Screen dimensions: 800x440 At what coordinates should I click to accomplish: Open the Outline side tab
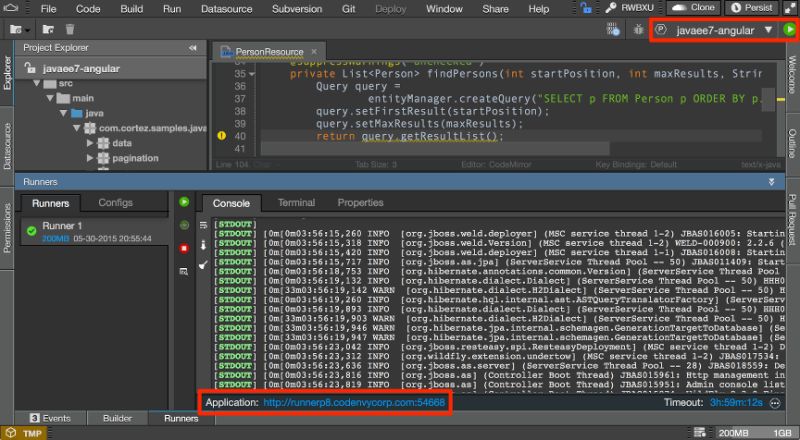tap(792, 143)
